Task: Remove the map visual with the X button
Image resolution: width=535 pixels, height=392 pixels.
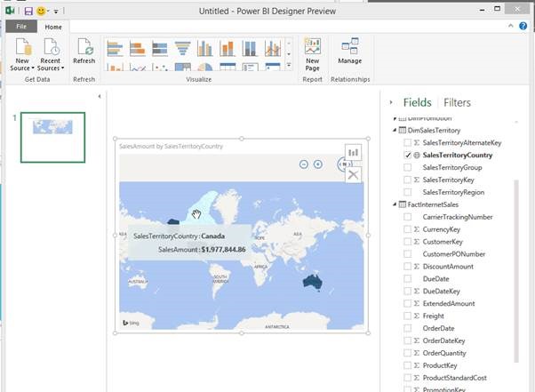Action: click(353, 175)
